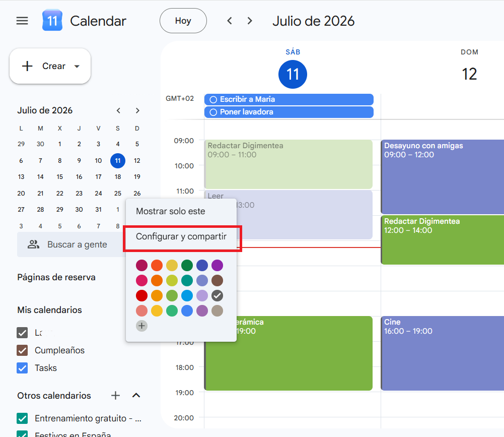Toggle the Festivos en España calendar checkbox

[x=22, y=434]
